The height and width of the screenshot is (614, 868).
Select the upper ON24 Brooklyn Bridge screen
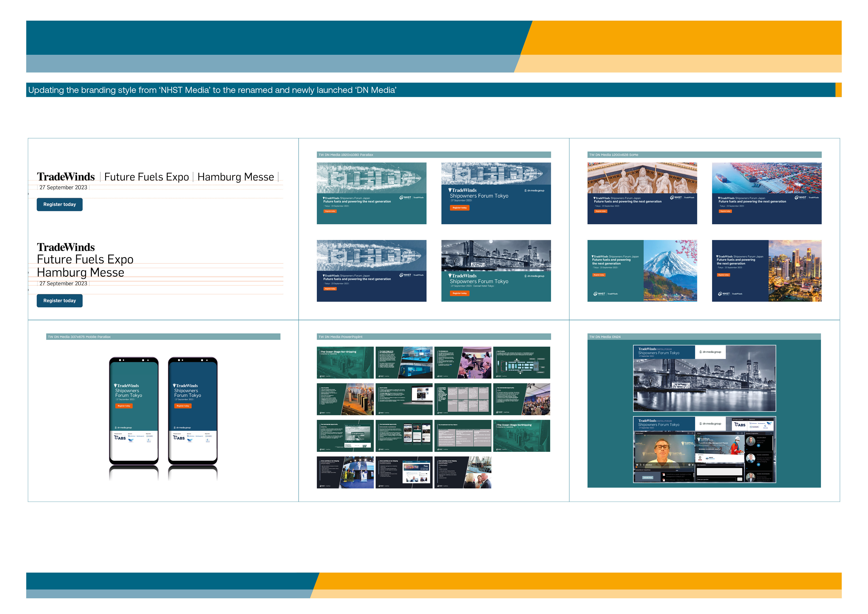705,378
